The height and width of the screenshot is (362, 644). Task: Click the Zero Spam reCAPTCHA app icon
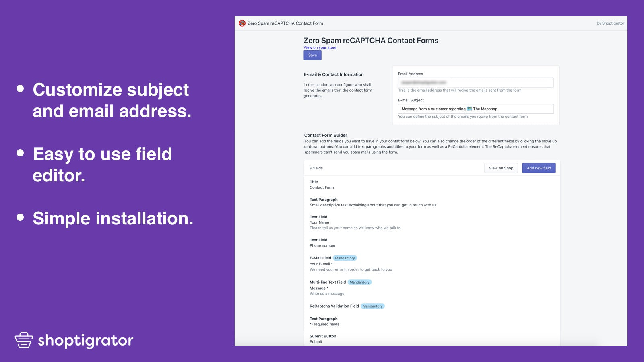tap(242, 23)
